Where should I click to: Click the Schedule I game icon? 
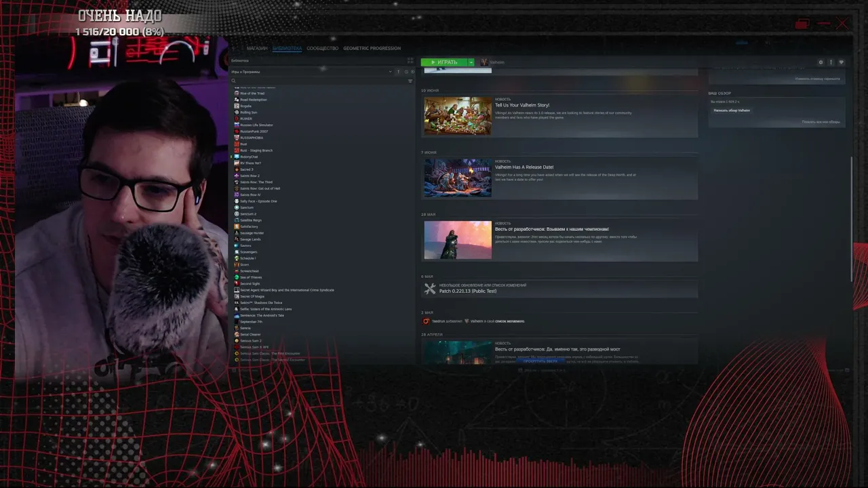[237, 258]
